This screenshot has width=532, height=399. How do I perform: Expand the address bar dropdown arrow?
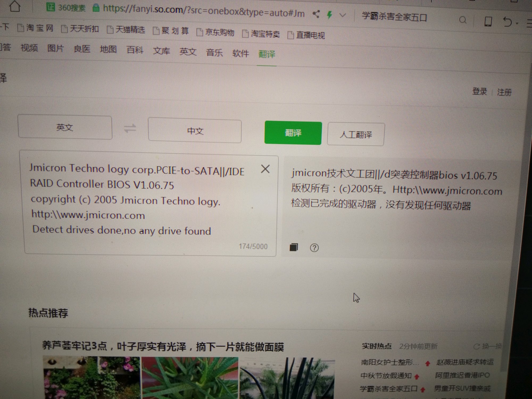coord(343,15)
